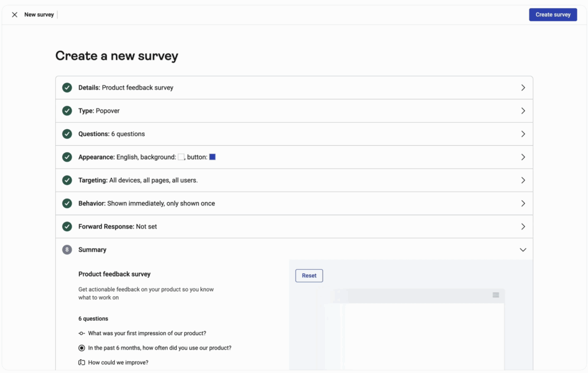The height and width of the screenshot is (373, 588).
Task: Click the step 8 badge beside Summary
Action: (67, 250)
